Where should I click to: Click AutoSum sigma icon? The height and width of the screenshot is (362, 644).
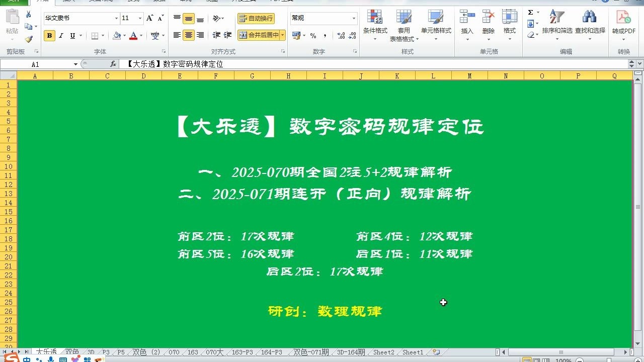[x=530, y=13]
